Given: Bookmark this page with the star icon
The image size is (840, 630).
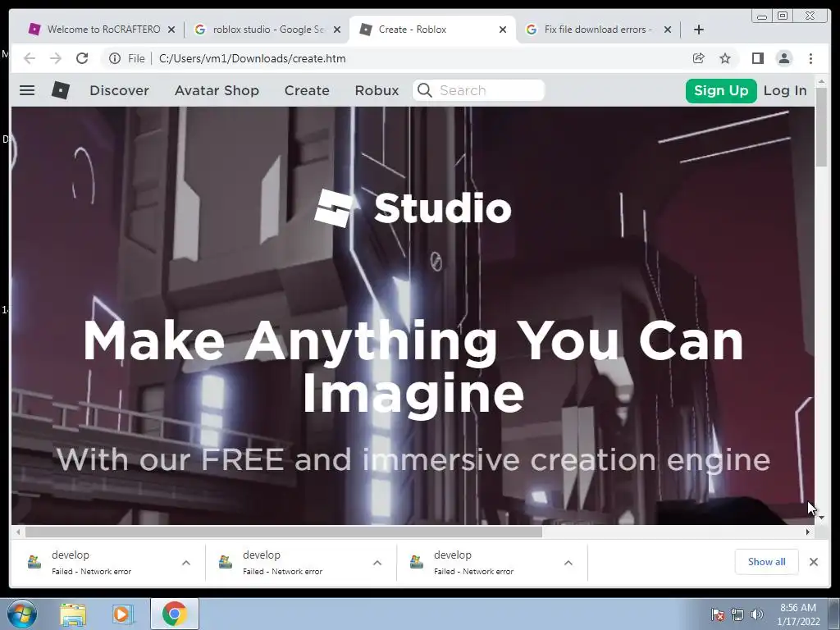Looking at the screenshot, I should tap(725, 58).
